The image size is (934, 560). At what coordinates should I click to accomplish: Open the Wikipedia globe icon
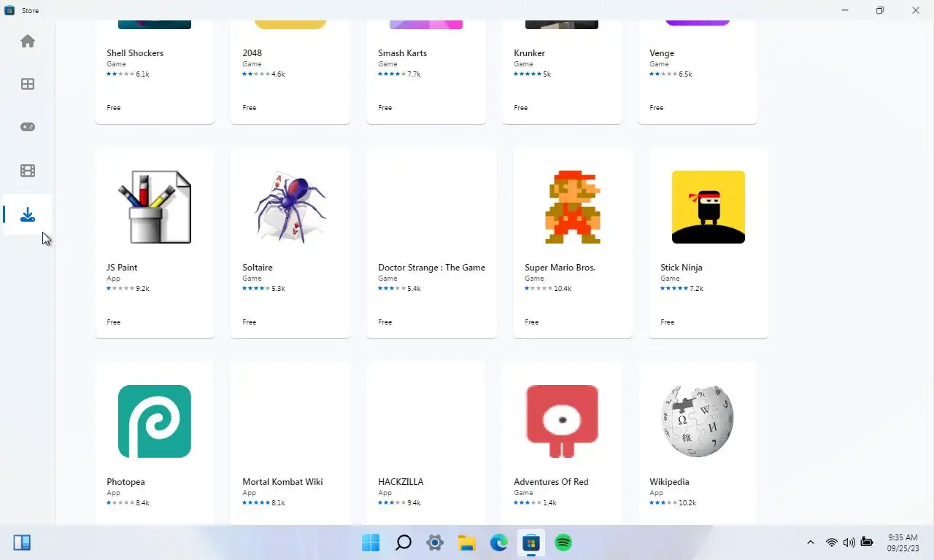(x=698, y=421)
